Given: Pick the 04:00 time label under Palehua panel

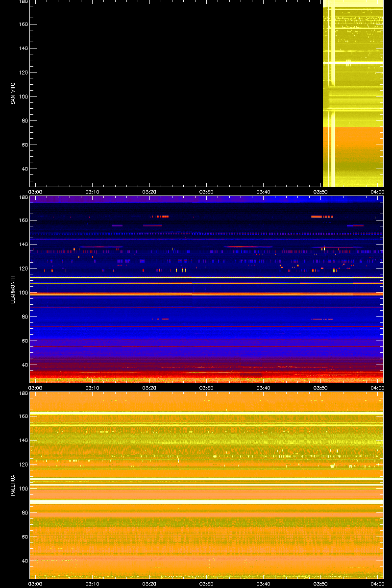Looking at the screenshot, I should (x=377, y=584).
